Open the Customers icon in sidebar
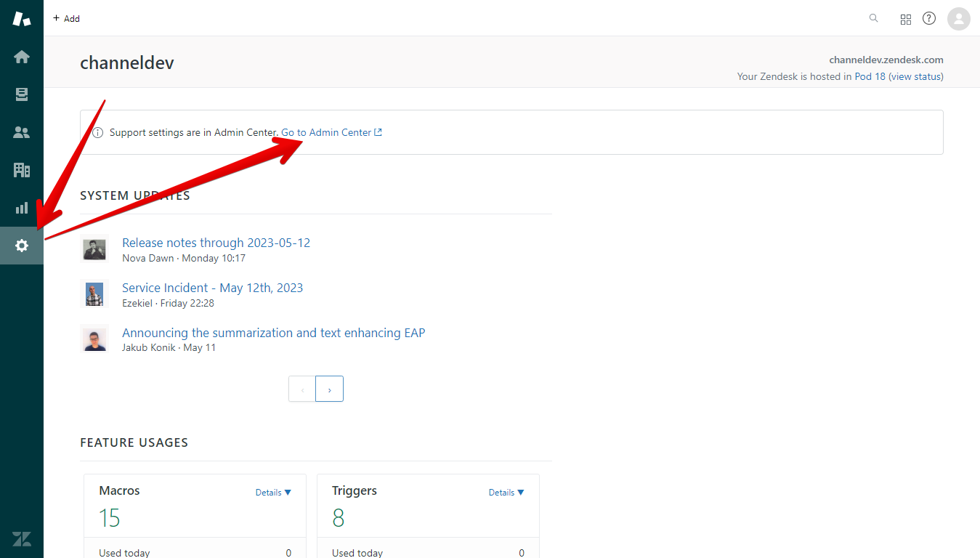The width and height of the screenshot is (980, 558). [x=22, y=132]
